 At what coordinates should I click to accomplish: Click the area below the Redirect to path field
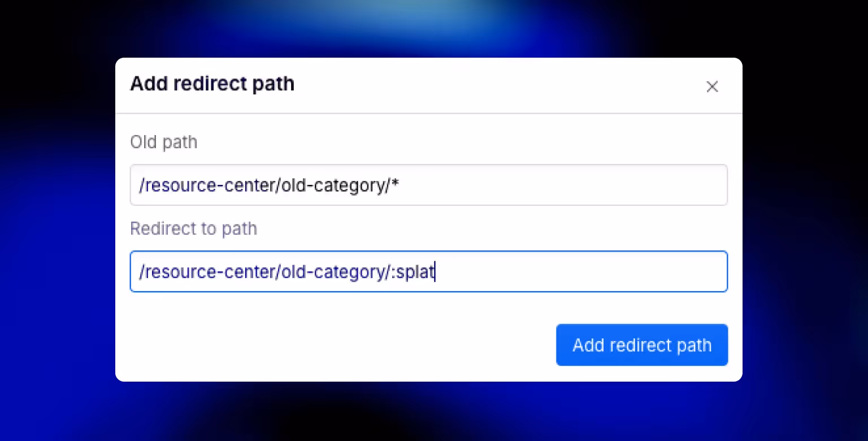point(339,308)
